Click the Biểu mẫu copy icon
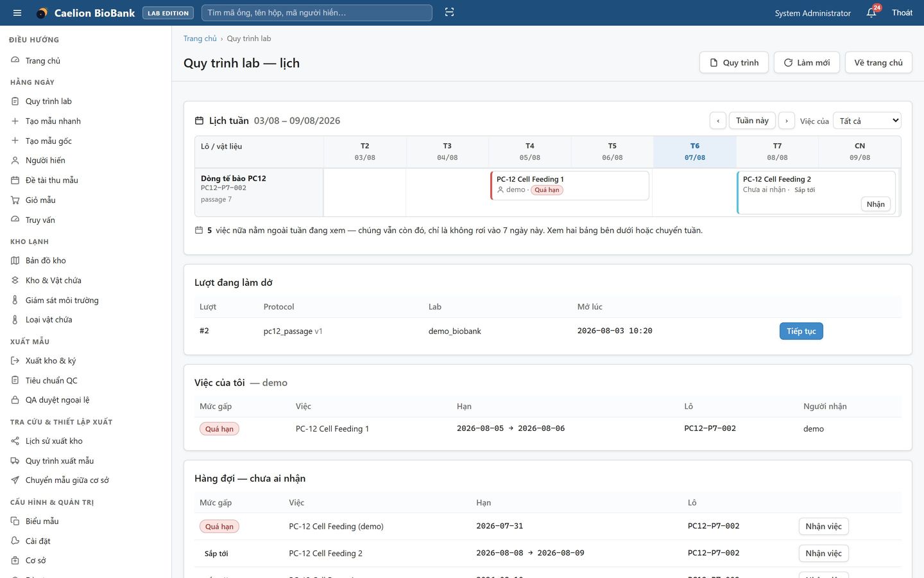The image size is (924, 578). (15, 521)
